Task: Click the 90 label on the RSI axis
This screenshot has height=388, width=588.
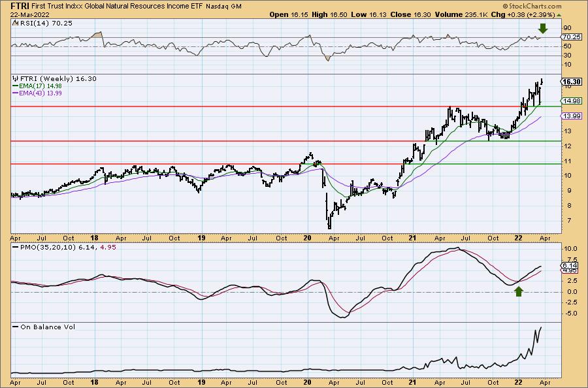Action: [x=567, y=27]
